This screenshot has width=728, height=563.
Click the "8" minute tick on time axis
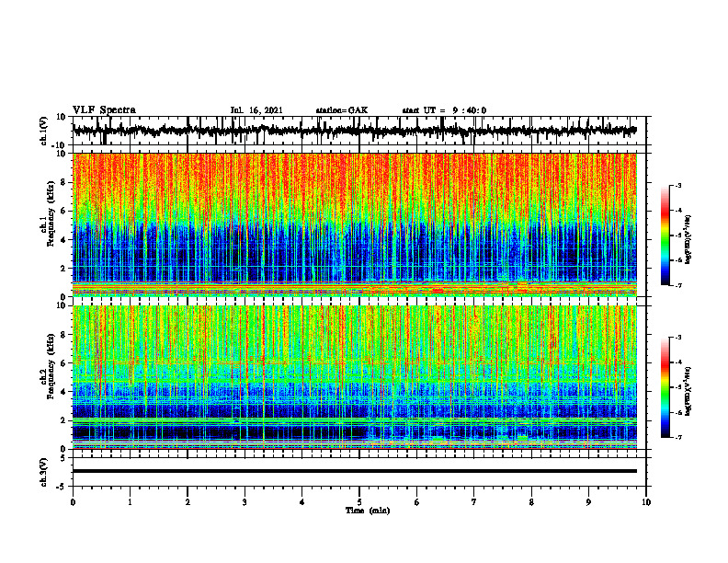pyautogui.click(x=531, y=502)
